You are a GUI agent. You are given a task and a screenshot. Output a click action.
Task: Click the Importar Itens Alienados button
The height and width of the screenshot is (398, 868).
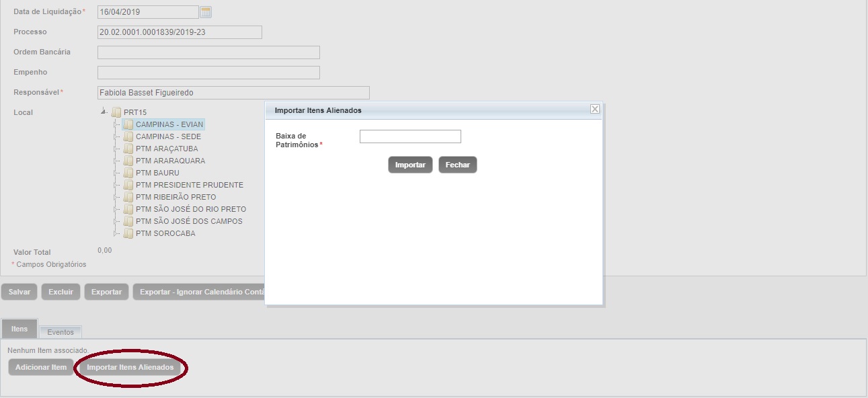(x=130, y=367)
